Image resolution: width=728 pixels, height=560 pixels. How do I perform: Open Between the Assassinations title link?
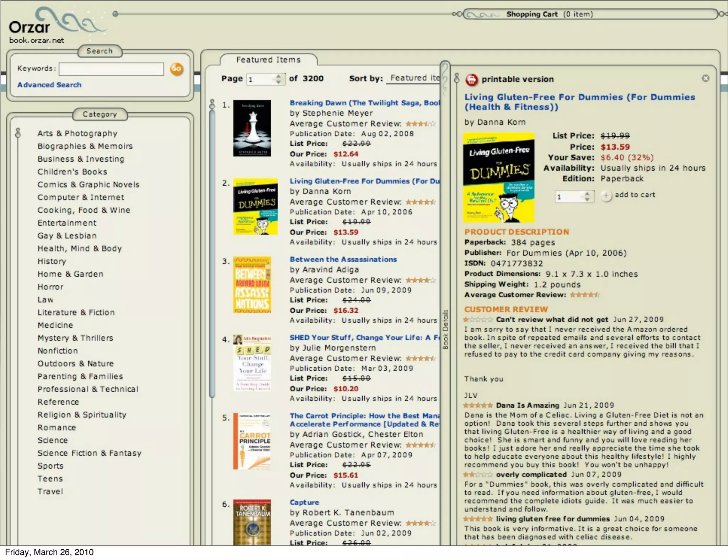coord(343,259)
